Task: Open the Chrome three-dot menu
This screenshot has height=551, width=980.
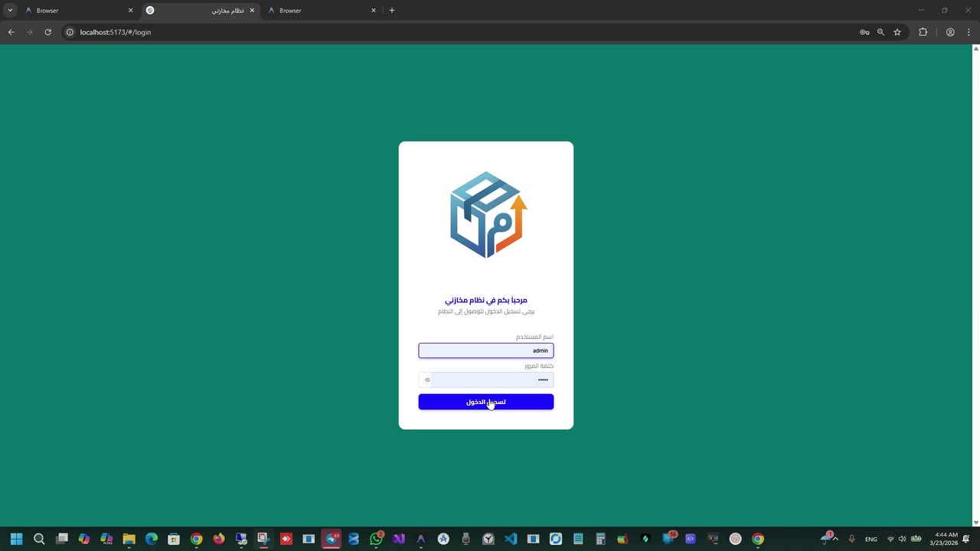Action: click(969, 32)
